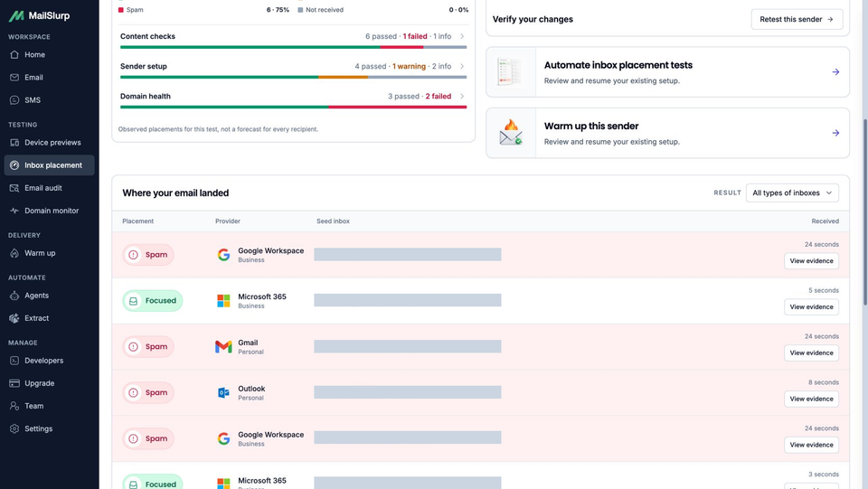Expand the Content checks row chevron

[x=462, y=36]
